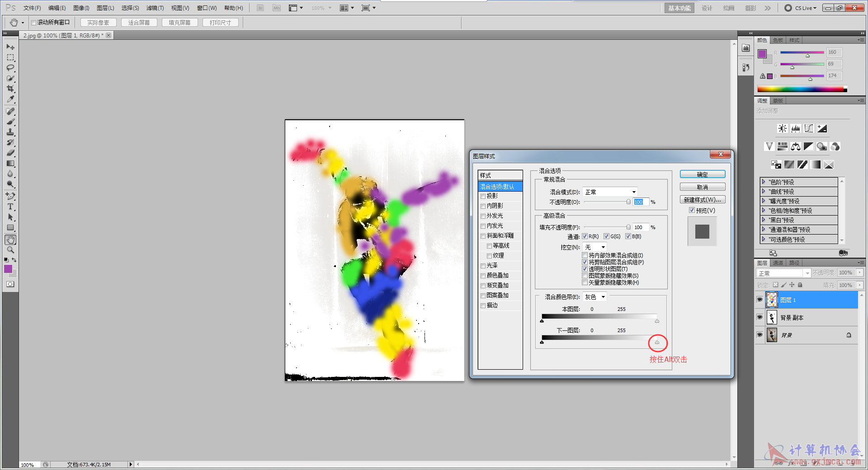Add a Color Balance adjustment
This screenshot has width=868, height=470.
click(796, 146)
